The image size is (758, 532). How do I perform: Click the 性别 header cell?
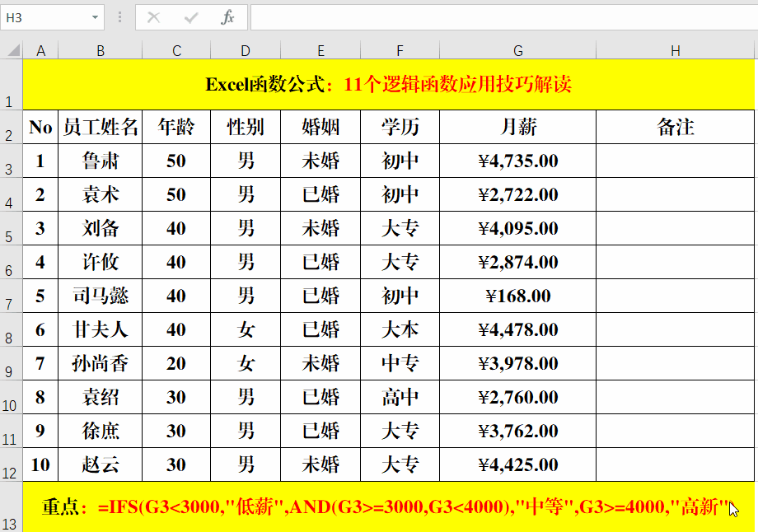pos(246,127)
